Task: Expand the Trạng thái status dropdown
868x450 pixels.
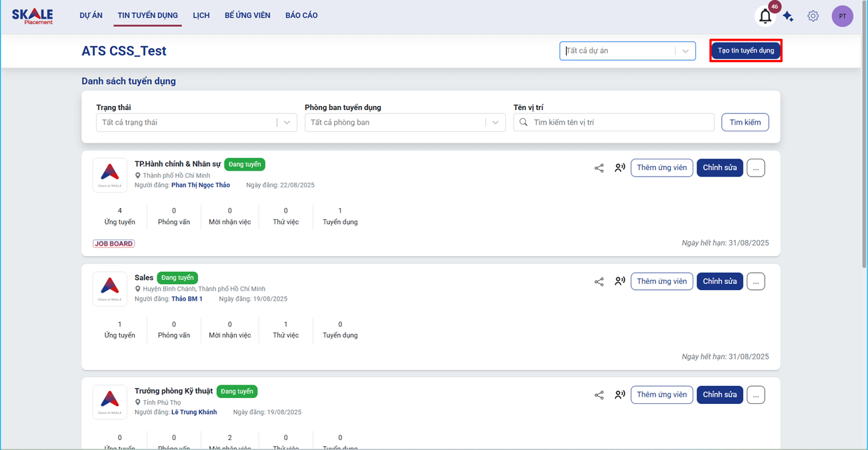Action: point(196,123)
